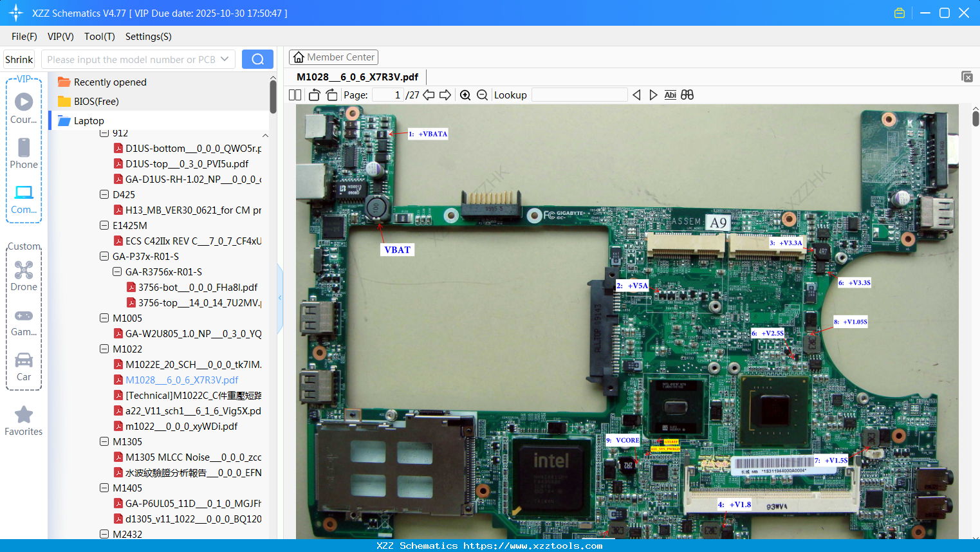The height and width of the screenshot is (552, 980).
Task: Rotate the page clockwise
Action: pos(331,95)
